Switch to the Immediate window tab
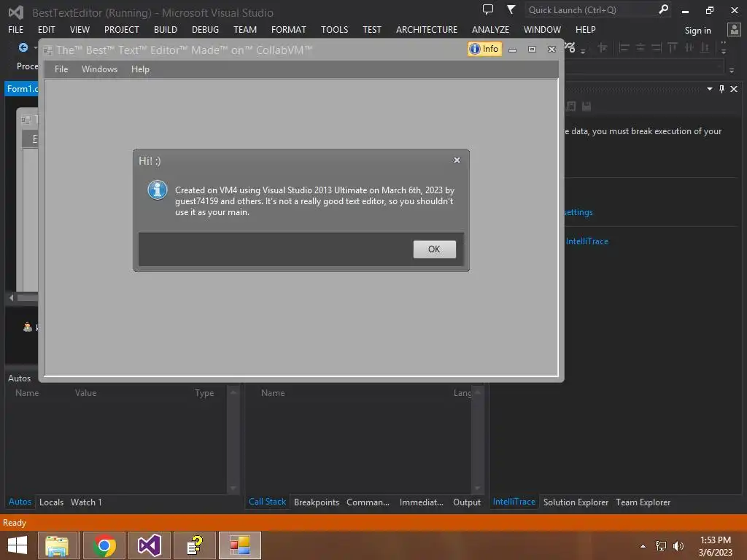 point(421,502)
